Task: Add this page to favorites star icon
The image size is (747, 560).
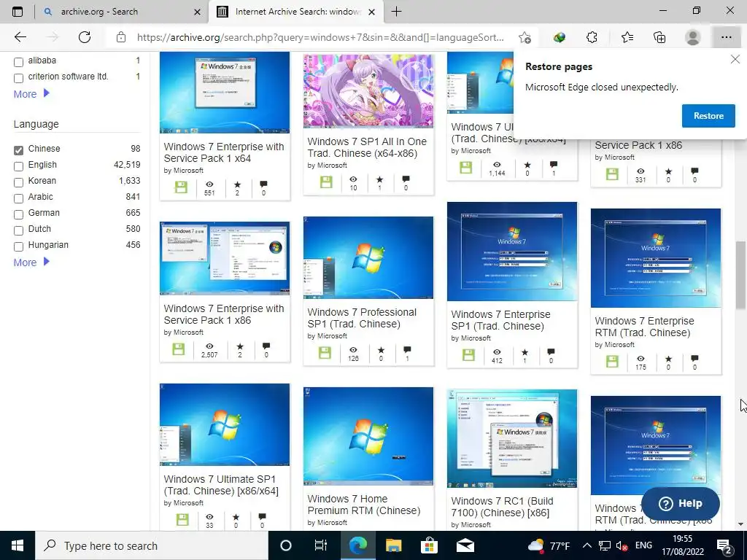Action: (525, 37)
